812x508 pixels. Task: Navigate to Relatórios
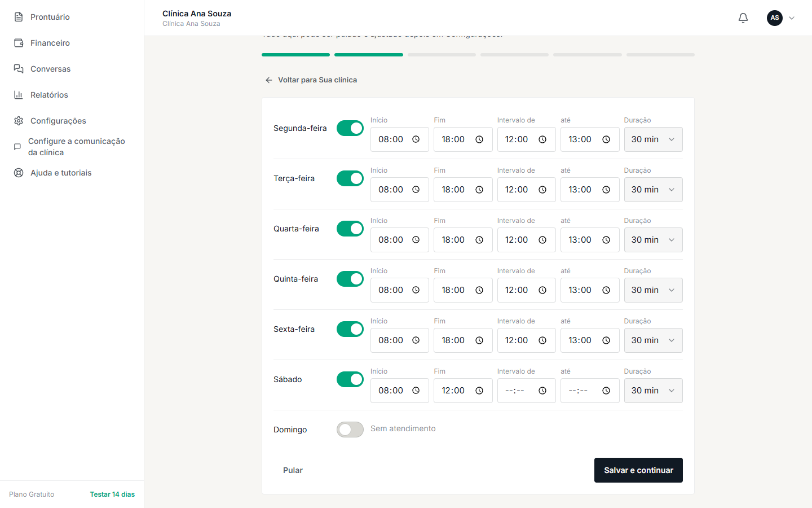[72, 95]
